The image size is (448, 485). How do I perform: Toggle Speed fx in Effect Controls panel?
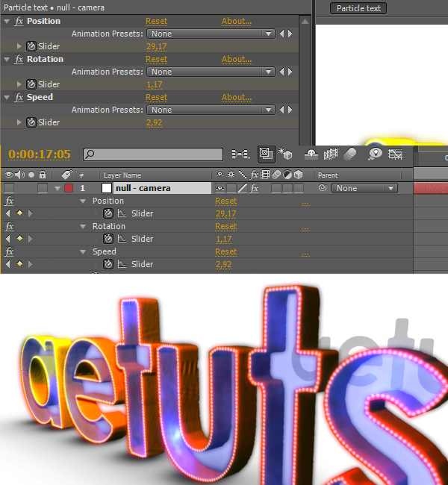pos(19,97)
